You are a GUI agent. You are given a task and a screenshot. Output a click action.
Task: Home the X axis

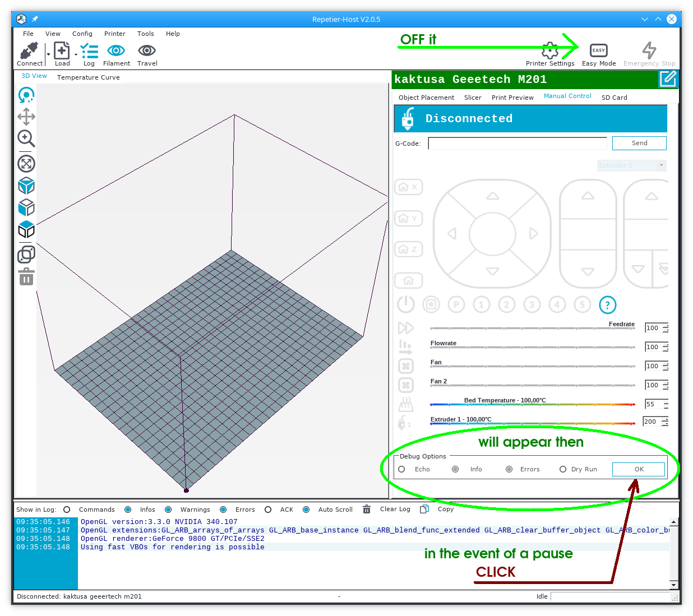click(x=409, y=187)
